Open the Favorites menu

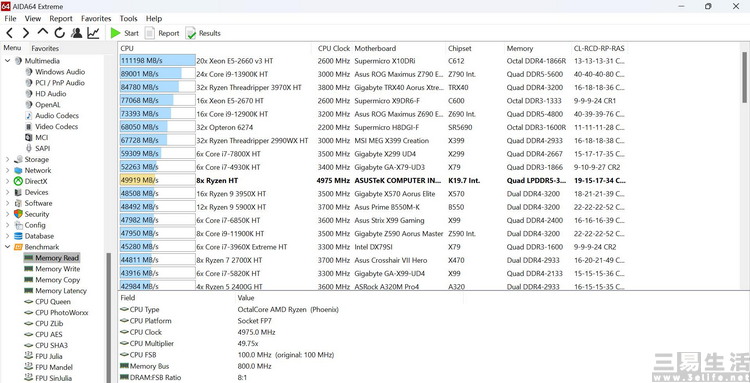[x=96, y=19]
